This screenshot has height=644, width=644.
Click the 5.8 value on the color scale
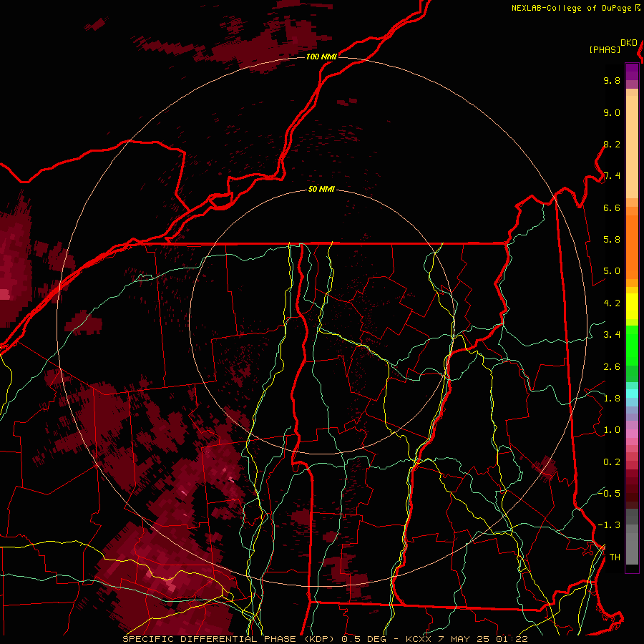click(x=612, y=240)
